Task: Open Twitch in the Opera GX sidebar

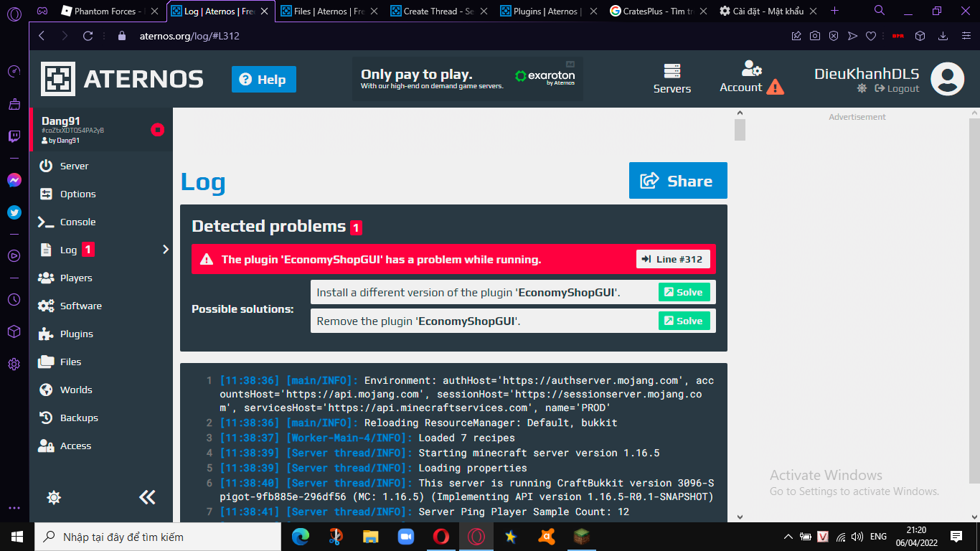Action: pyautogui.click(x=14, y=136)
